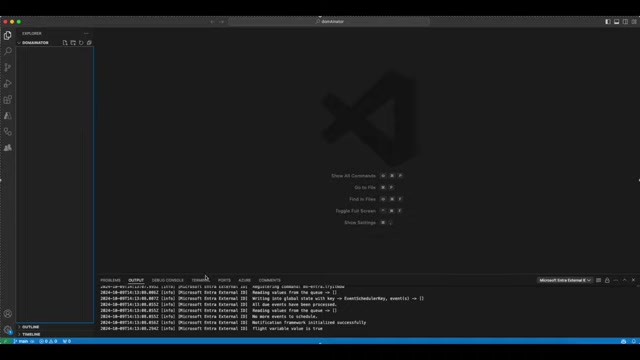Expand the OUTLINE section
This screenshot has width=640, height=360.
(x=31, y=327)
